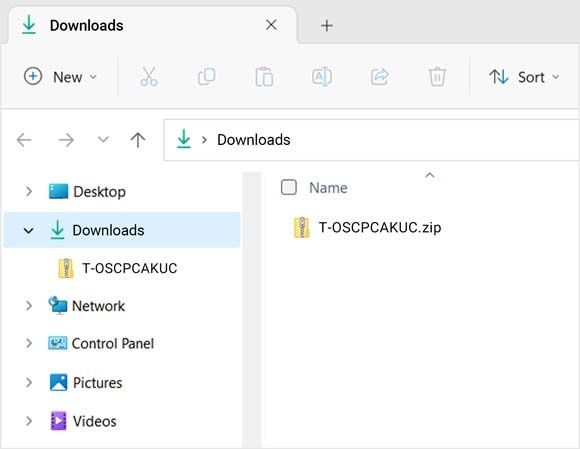Go up one folder level
580x449 pixels.
tap(138, 140)
